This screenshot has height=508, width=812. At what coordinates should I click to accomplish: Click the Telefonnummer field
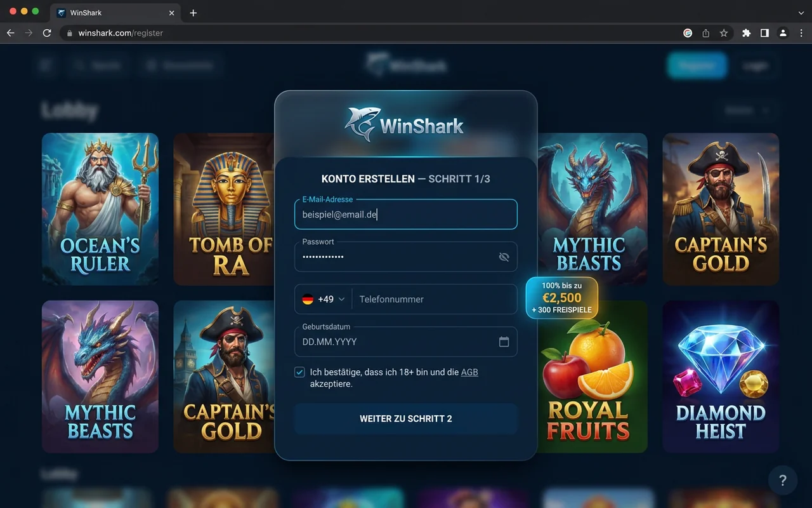[x=435, y=299]
